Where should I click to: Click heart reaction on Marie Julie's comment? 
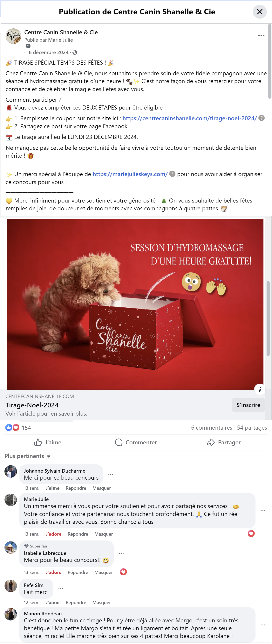251,533
